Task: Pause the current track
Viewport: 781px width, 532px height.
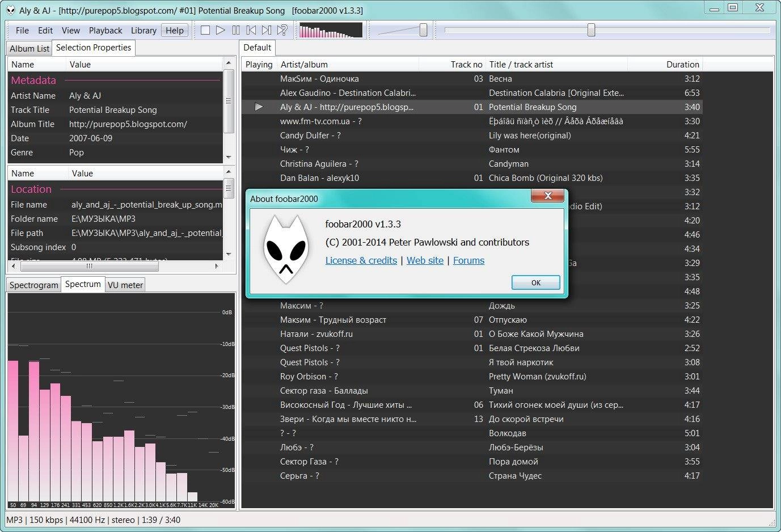Action: [x=236, y=30]
